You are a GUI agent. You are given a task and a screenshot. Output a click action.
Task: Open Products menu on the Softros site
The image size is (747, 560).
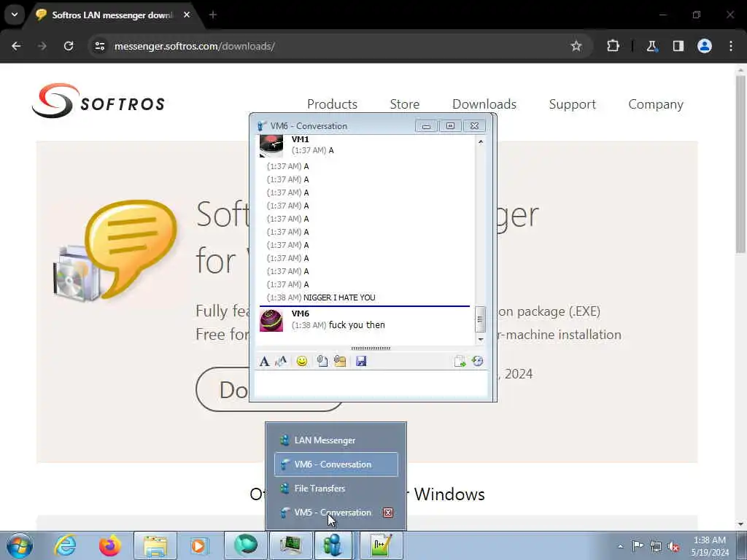[332, 104]
